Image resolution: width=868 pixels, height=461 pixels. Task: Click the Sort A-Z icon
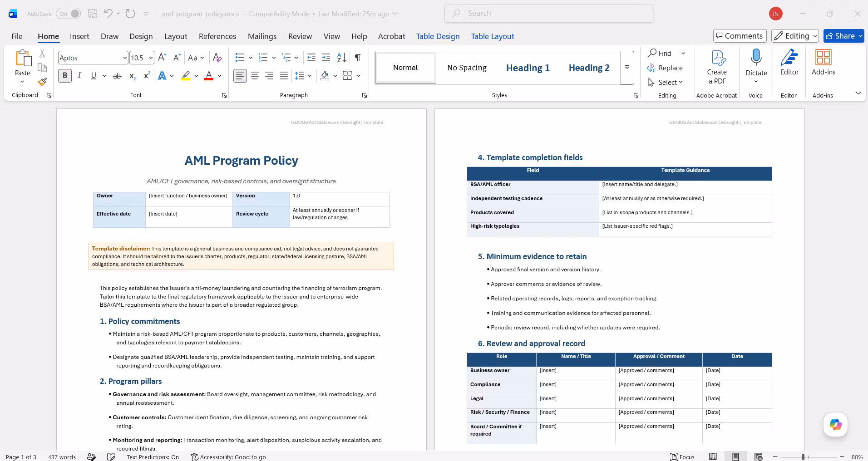(342, 58)
